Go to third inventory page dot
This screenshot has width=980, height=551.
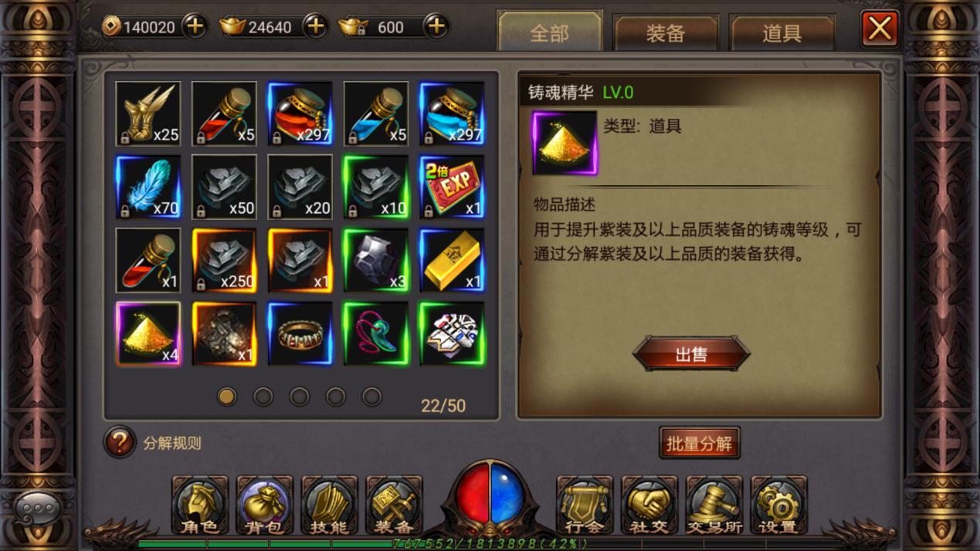[300, 397]
